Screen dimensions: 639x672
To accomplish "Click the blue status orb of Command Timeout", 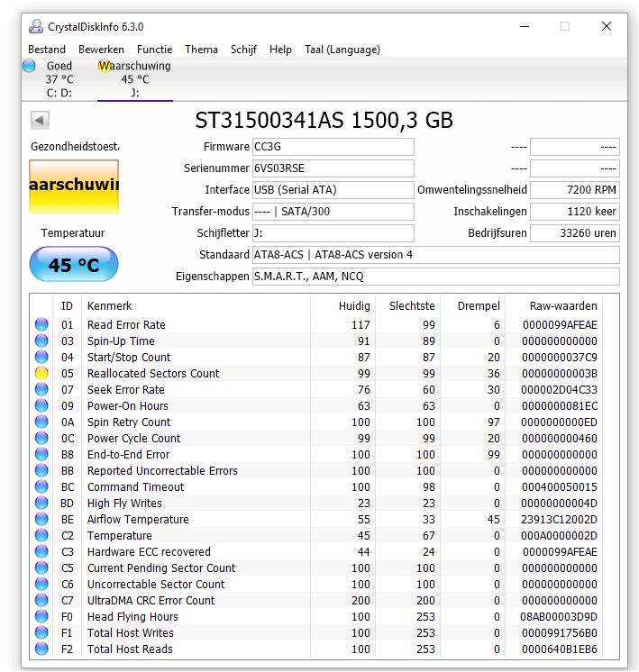I will (x=41, y=486).
